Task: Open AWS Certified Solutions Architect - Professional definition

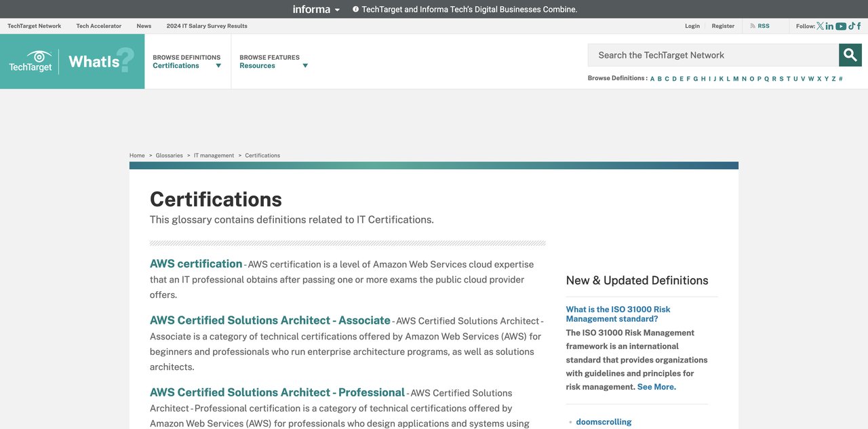Action: tap(277, 392)
